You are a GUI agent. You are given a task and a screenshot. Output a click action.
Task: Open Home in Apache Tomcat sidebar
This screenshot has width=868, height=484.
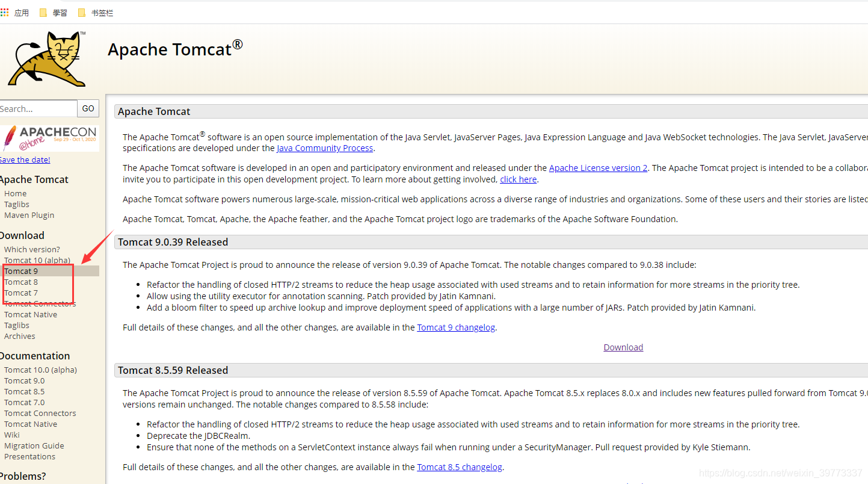[15, 193]
